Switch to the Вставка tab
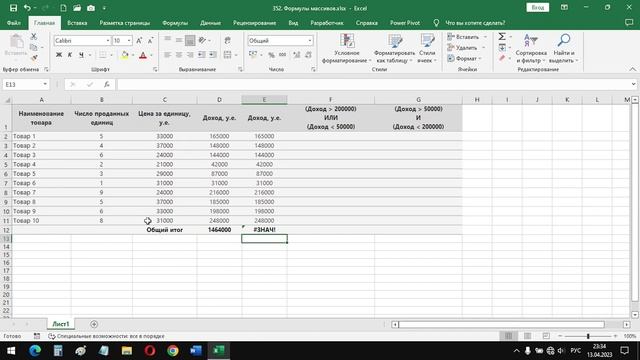Image resolution: width=640 pixels, height=360 pixels. pyautogui.click(x=77, y=23)
